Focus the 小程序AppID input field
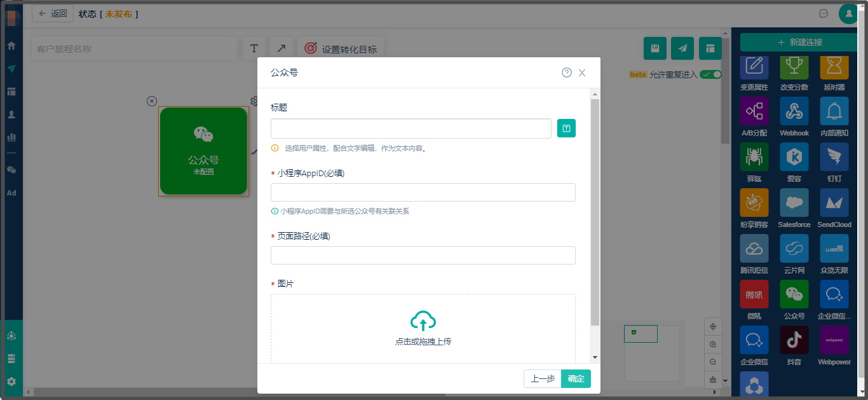 pyautogui.click(x=423, y=192)
